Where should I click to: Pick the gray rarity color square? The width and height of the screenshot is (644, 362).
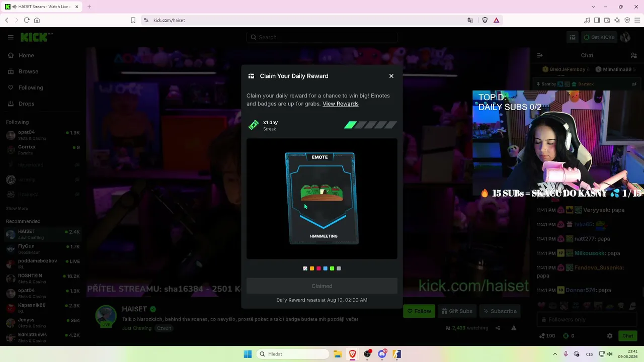pyautogui.click(x=339, y=268)
